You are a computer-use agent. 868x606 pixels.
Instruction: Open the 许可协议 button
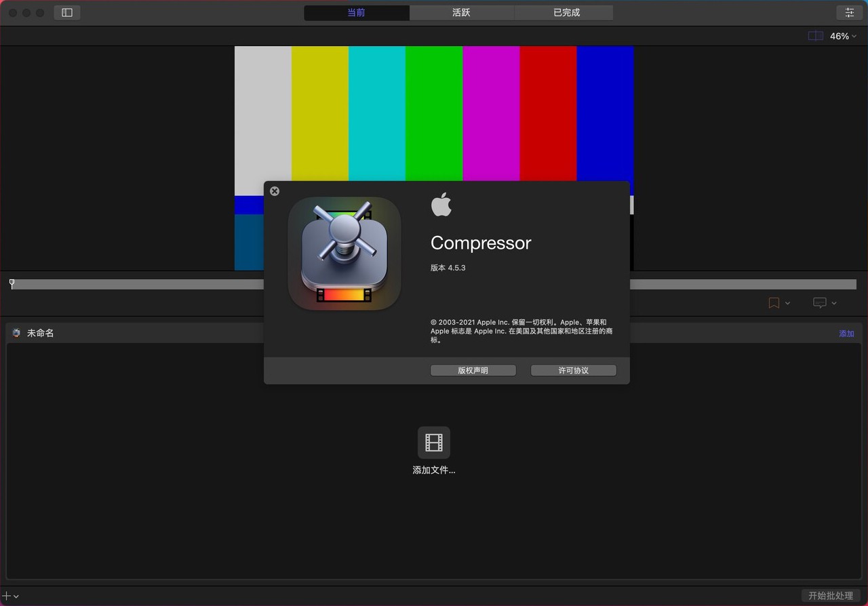coord(574,370)
